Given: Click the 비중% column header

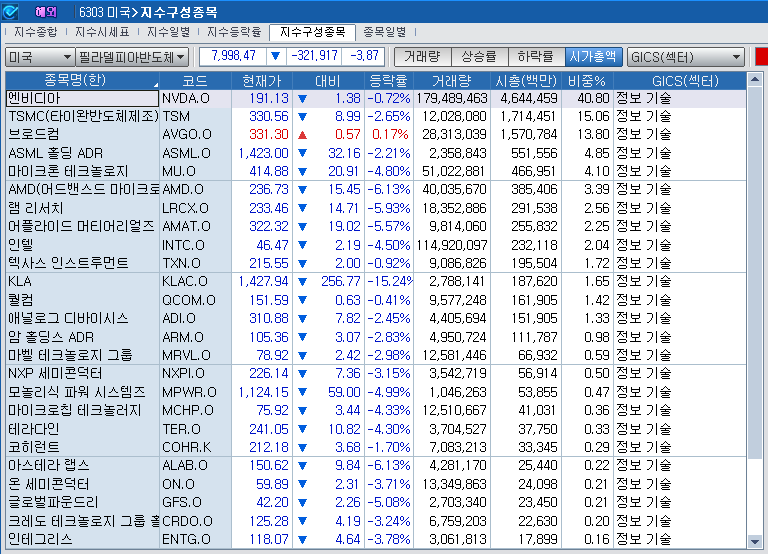Looking at the screenshot, I should point(587,80).
